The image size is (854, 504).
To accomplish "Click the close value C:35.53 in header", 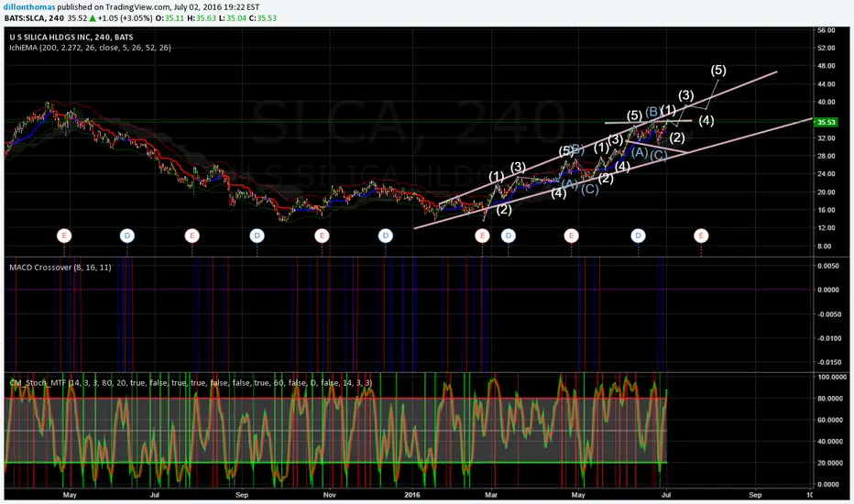I will 262,18.
